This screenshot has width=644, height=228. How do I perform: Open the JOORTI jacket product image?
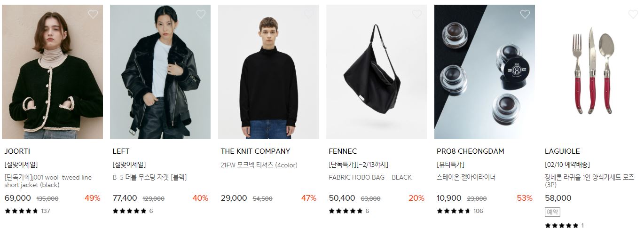point(52,72)
